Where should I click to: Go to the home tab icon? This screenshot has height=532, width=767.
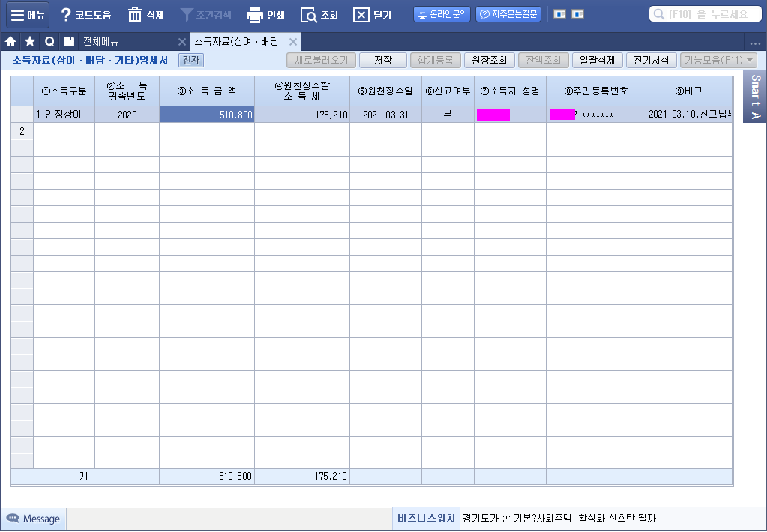coord(10,41)
